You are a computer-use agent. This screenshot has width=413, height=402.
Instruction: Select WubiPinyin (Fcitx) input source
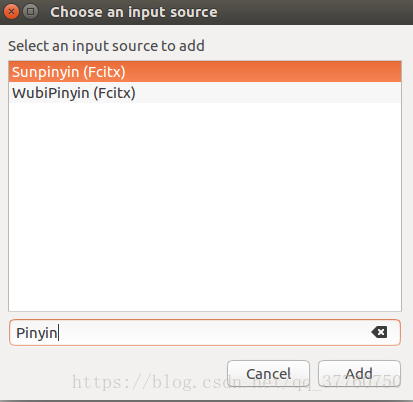pyautogui.click(x=205, y=93)
